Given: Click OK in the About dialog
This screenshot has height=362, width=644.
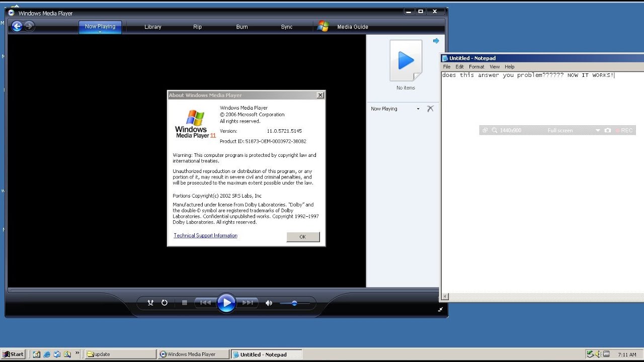Looking at the screenshot, I should (303, 237).
